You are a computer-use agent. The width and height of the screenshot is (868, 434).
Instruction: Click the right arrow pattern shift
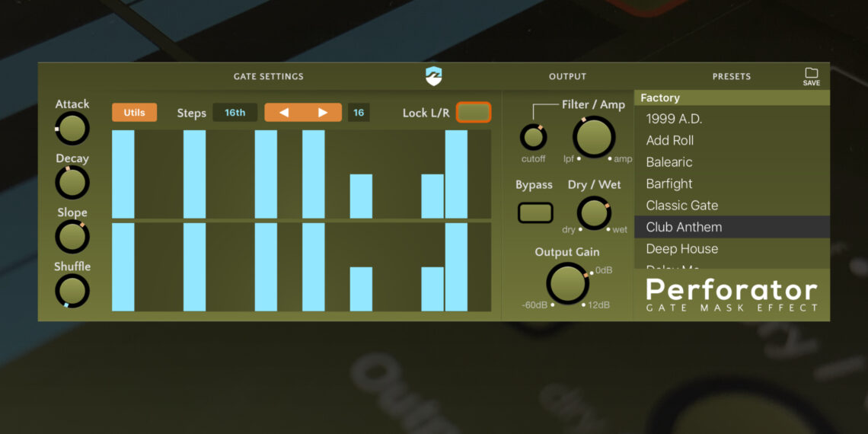(323, 113)
